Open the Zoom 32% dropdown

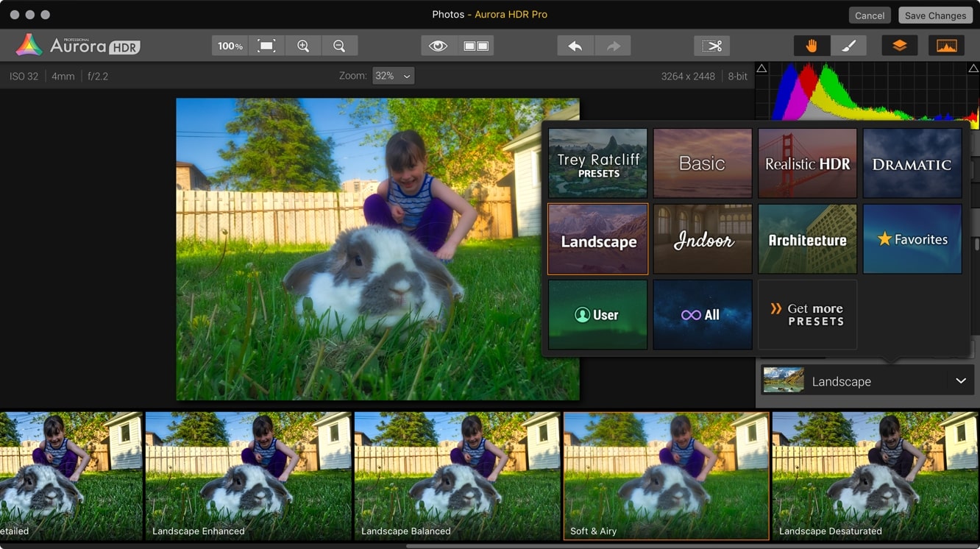click(393, 76)
